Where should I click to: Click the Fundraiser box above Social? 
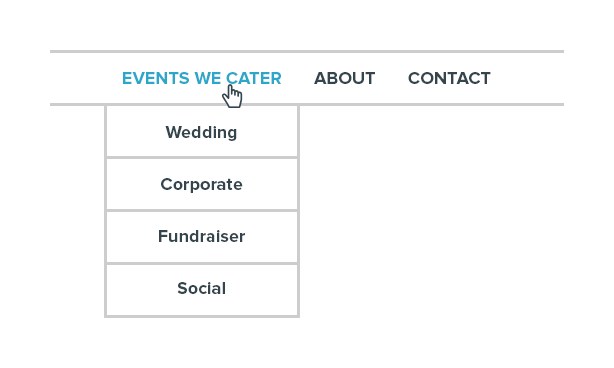(202, 236)
